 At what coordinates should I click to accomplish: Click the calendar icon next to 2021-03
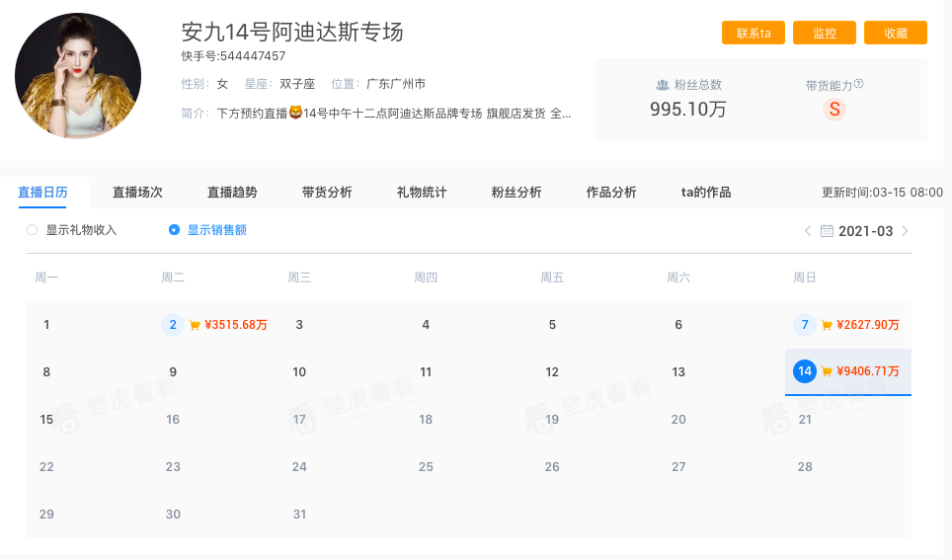pos(827,231)
